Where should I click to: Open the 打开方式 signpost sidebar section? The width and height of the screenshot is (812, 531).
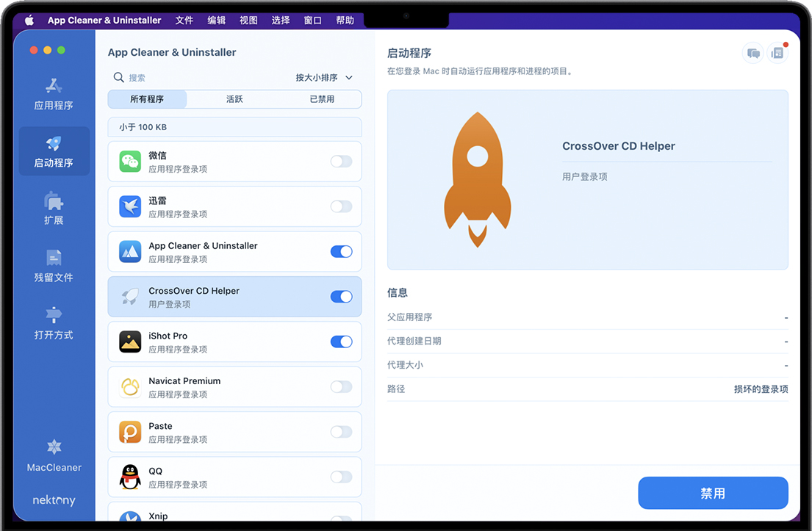pos(54,323)
